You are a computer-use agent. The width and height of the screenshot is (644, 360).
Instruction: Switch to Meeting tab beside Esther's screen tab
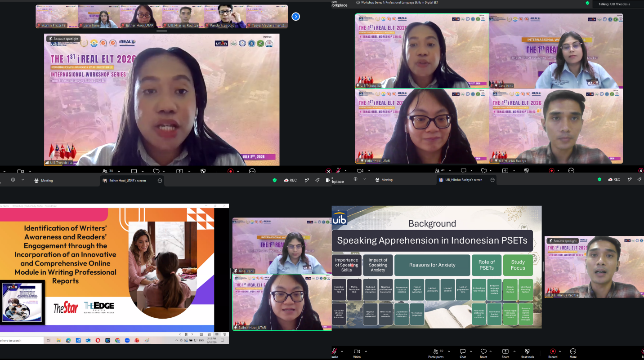coord(44,180)
